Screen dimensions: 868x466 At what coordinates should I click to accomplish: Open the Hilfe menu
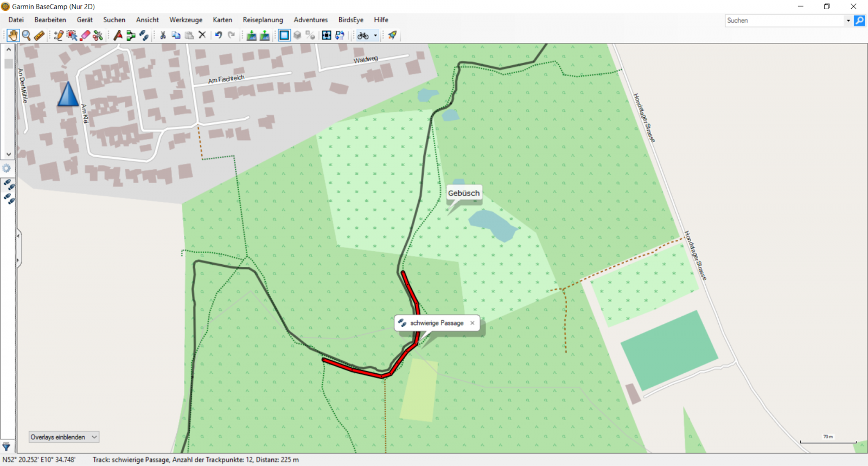click(x=381, y=20)
